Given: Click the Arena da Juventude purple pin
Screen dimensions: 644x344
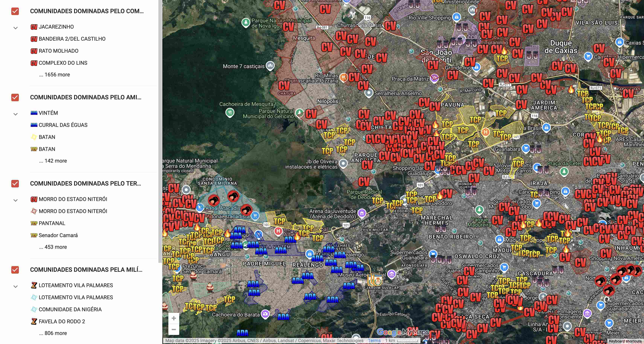Looking at the screenshot, I should pos(362,213).
